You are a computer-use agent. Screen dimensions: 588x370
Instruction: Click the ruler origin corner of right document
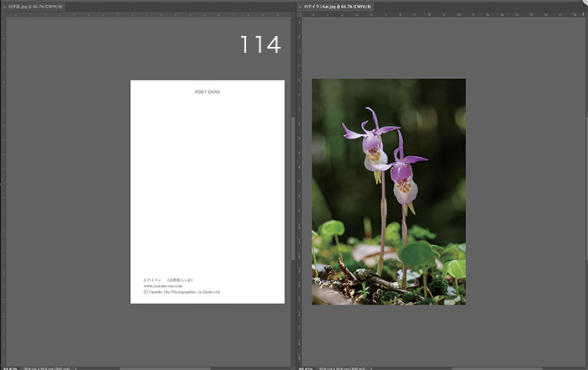301,14
